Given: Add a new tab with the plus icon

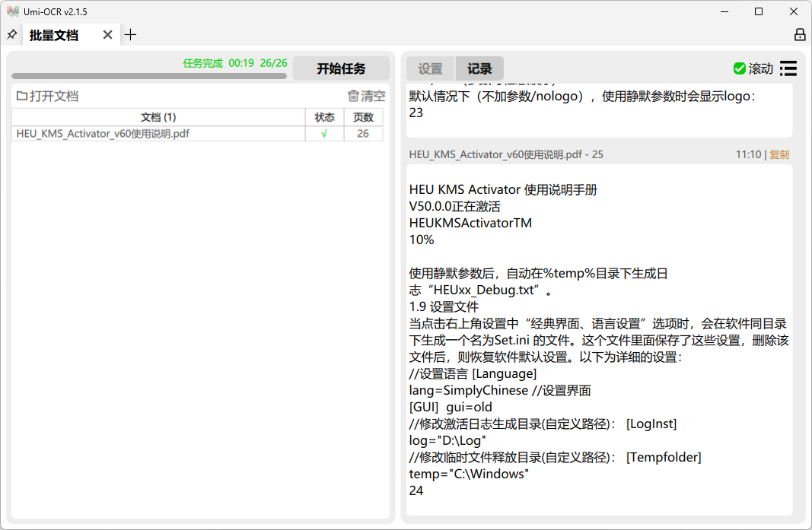Looking at the screenshot, I should 130,35.
